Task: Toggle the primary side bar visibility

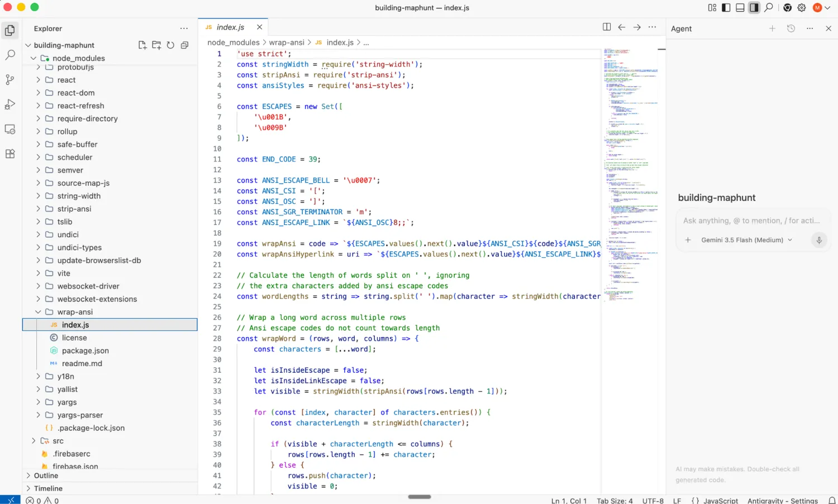Action: [726, 7]
